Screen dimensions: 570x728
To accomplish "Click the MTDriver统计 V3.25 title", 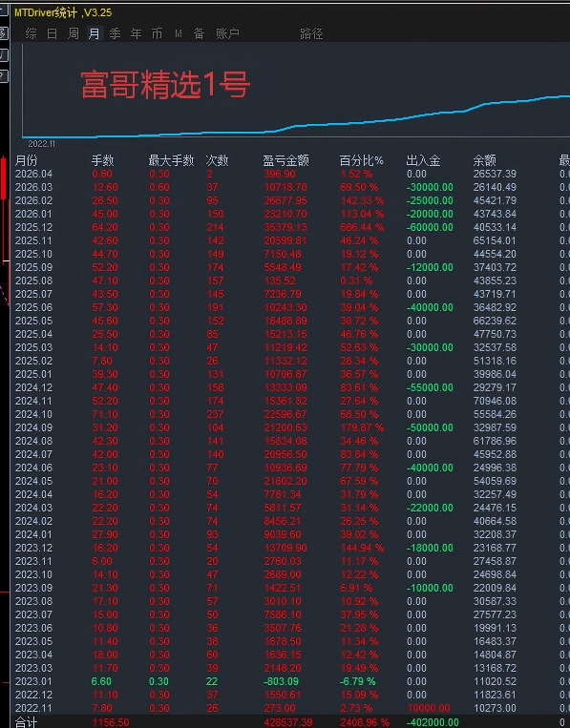I will tap(63, 12).
